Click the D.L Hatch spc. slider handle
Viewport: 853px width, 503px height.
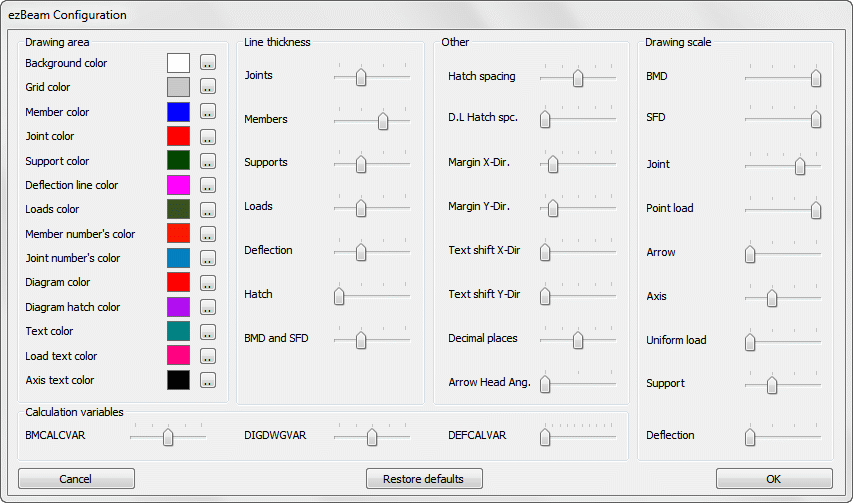click(545, 119)
